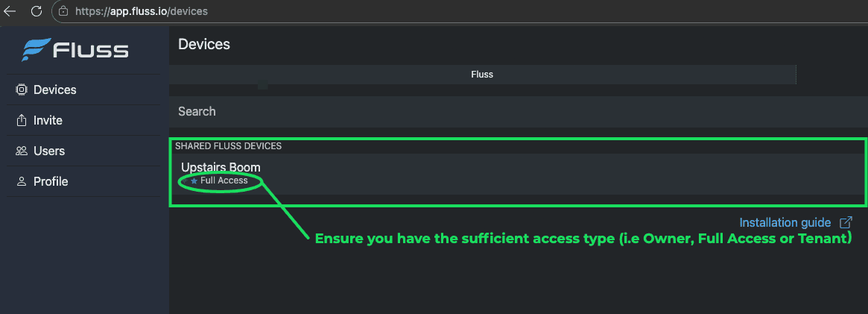Click the Users people icon

pos(21,151)
